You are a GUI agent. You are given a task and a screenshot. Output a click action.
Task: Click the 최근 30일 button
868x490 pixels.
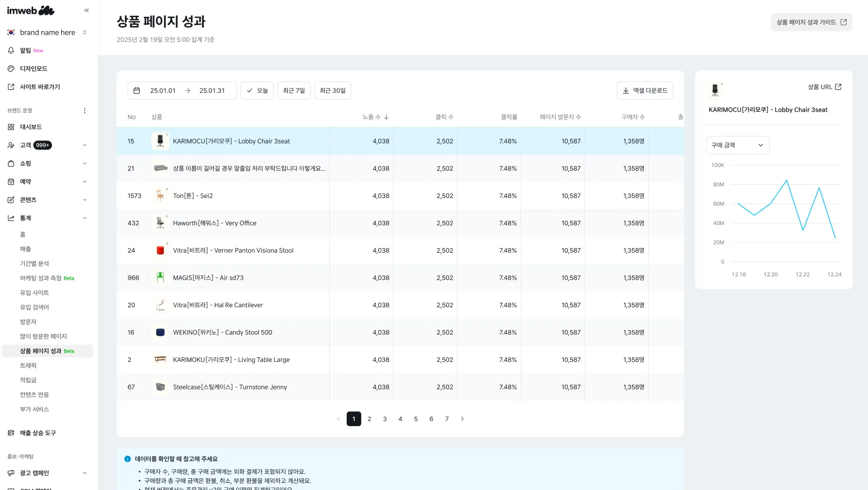(332, 90)
